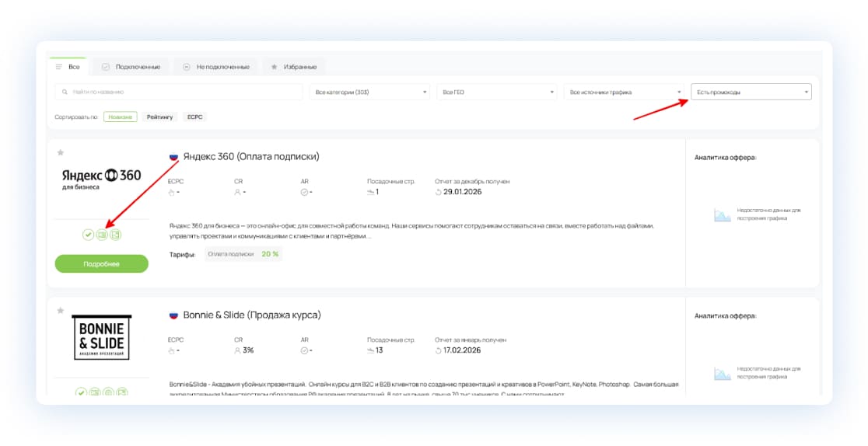Click the third green badge icon under Яндекс 360 logo
This screenshot has width=868, height=446.
(x=116, y=235)
